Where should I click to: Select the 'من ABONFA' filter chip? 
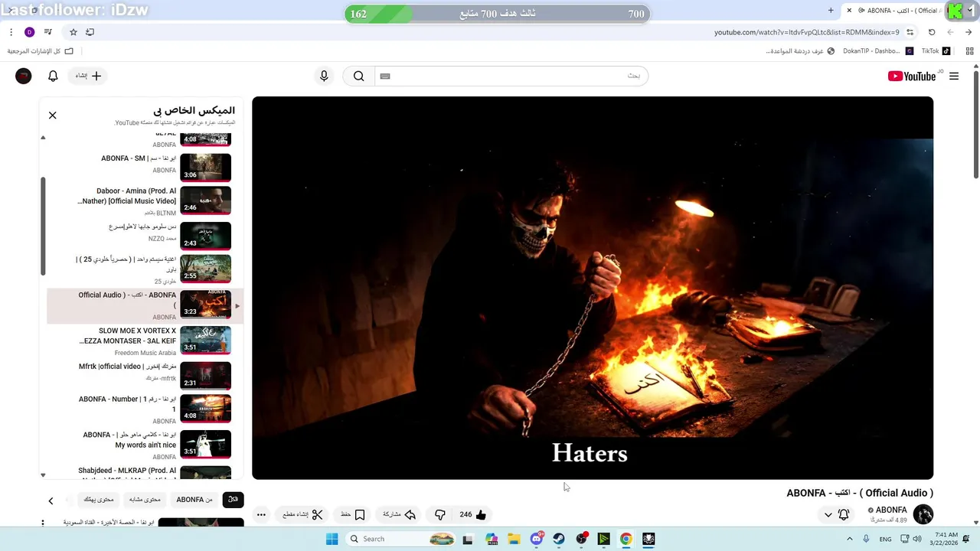[x=194, y=500]
